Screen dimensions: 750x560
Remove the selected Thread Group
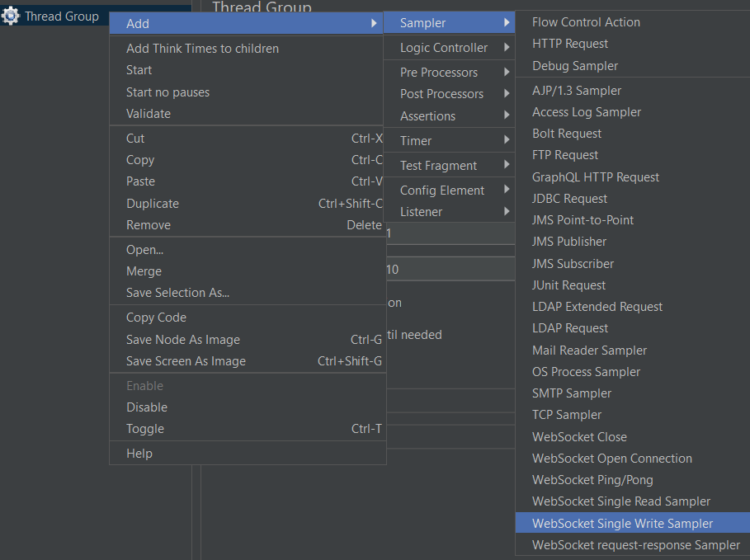[149, 225]
